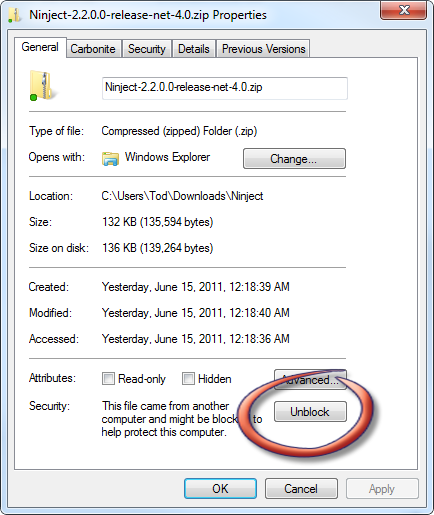Click the Change... button for Opens with
Viewport: 434px width, 515px height.
point(294,159)
